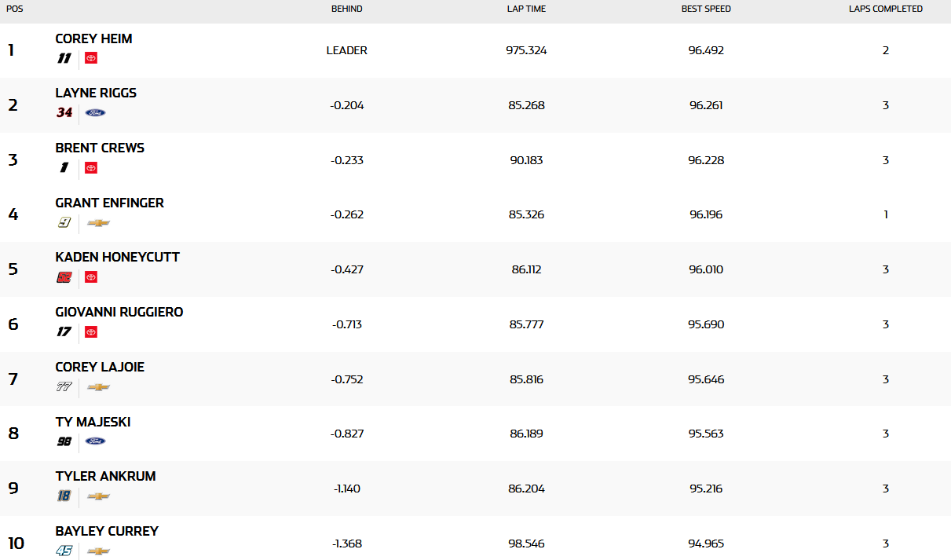Click number 45 badge for Bayley Currey
951x560 pixels.
(x=64, y=551)
